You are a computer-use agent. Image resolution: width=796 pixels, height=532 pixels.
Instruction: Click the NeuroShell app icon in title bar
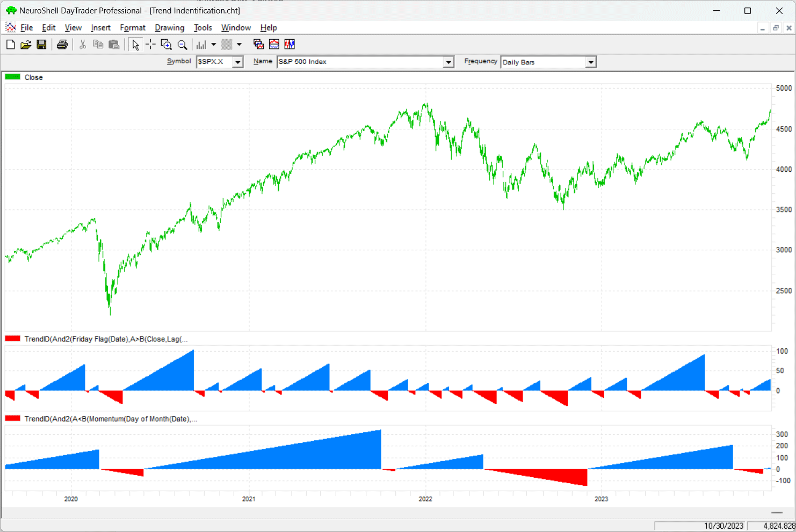click(x=11, y=10)
